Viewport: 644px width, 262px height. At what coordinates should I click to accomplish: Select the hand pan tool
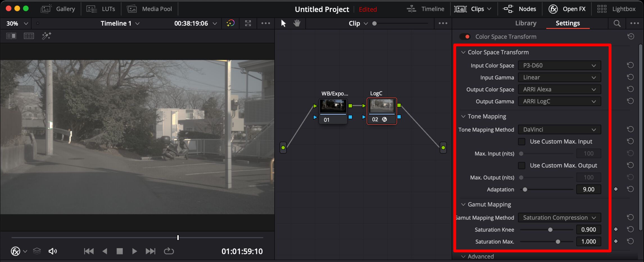pos(297,23)
